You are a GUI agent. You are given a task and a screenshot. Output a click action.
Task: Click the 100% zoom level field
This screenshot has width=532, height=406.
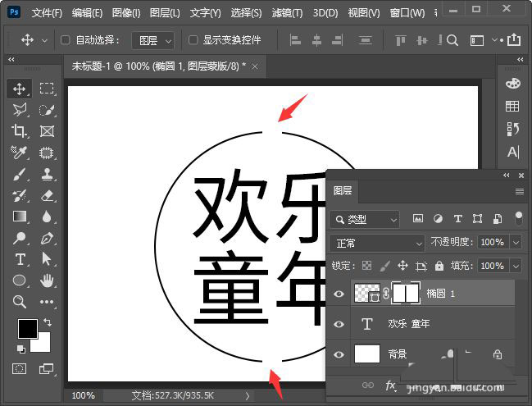point(84,395)
